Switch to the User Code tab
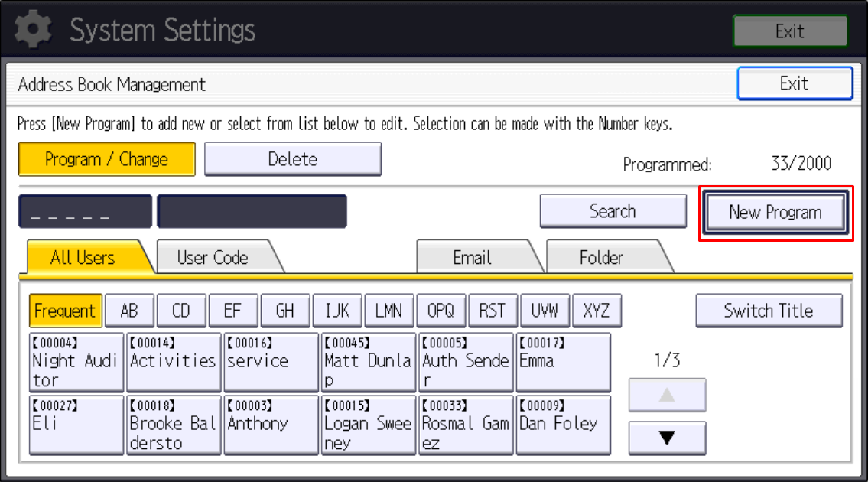This screenshot has width=868, height=482. [x=210, y=258]
